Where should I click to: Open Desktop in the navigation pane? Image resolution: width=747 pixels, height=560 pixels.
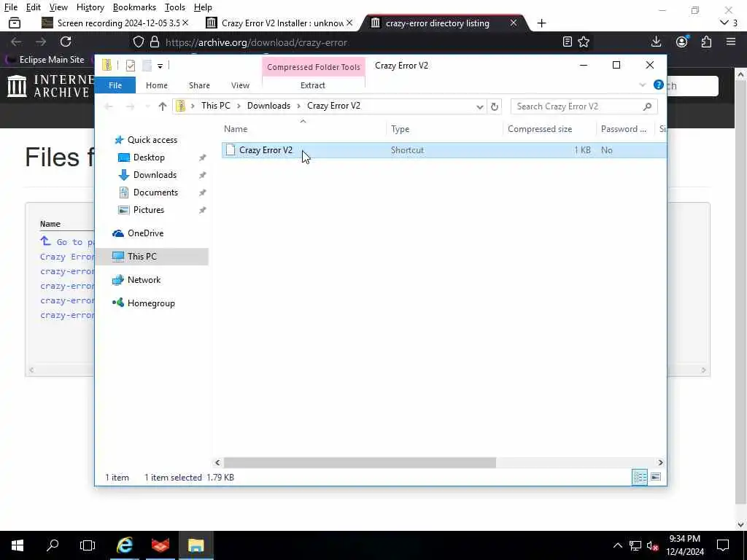click(x=149, y=157)
